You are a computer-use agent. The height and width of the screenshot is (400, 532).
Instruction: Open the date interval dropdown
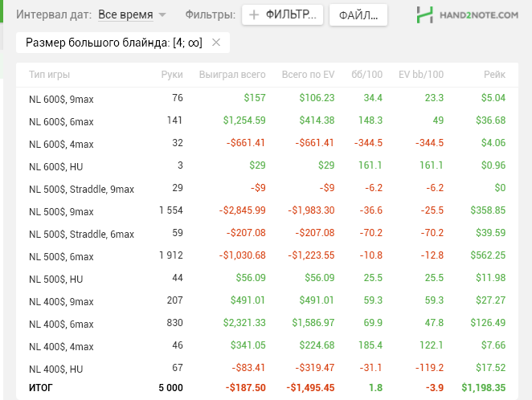point(132,15)
